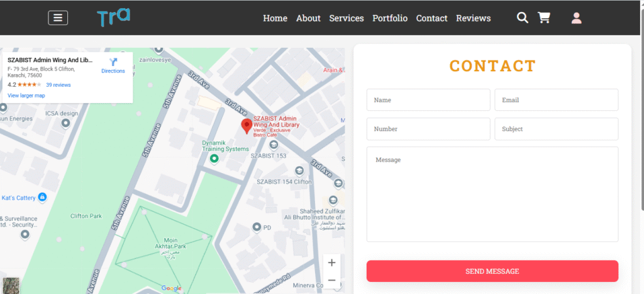Open the Reviews menu item
644x294 pixels.
coord(474,18)
